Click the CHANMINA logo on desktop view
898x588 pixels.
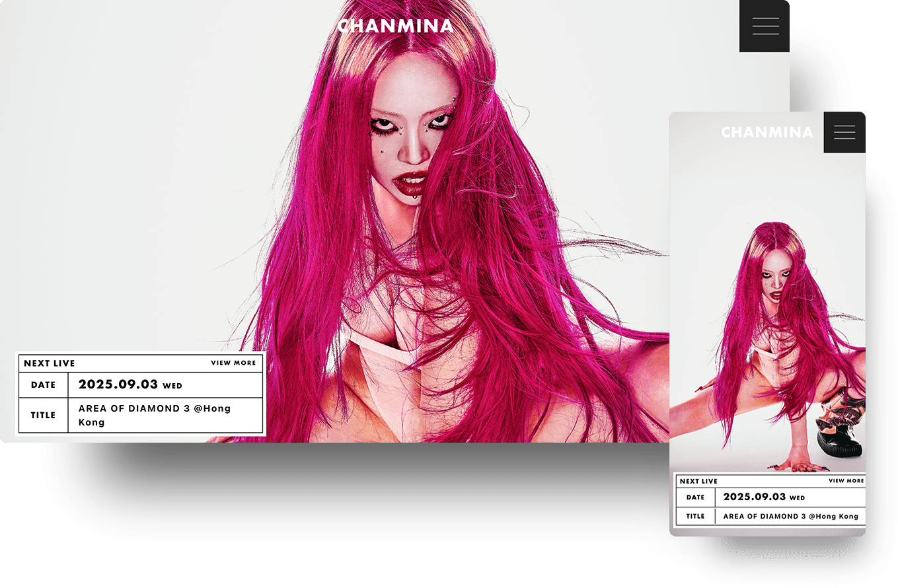pos(395,26)
